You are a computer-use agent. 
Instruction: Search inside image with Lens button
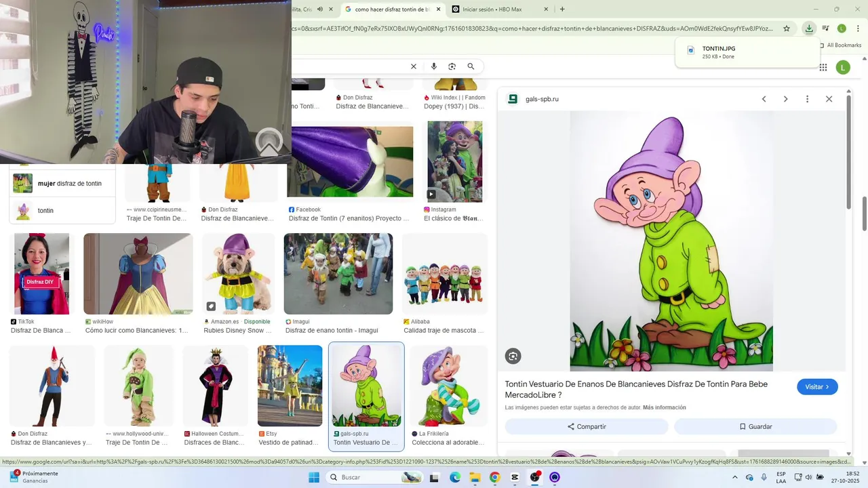click(x=513, y=356)
